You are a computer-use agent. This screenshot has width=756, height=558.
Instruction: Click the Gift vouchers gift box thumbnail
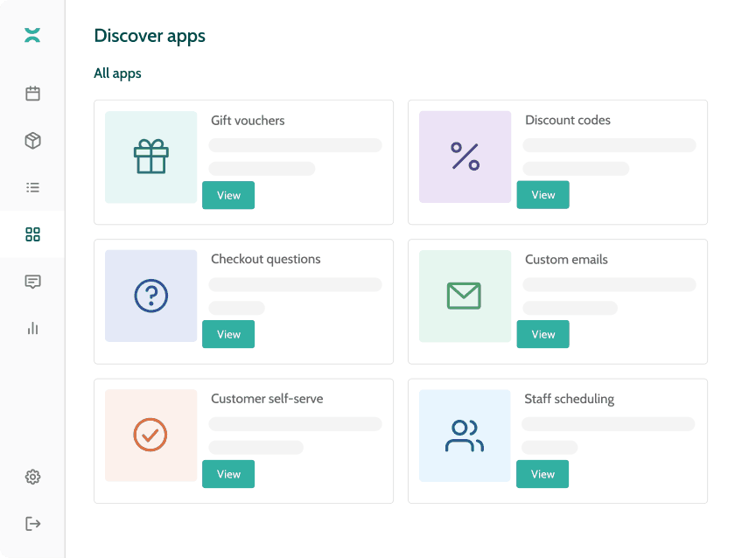[x=150, y=157]
